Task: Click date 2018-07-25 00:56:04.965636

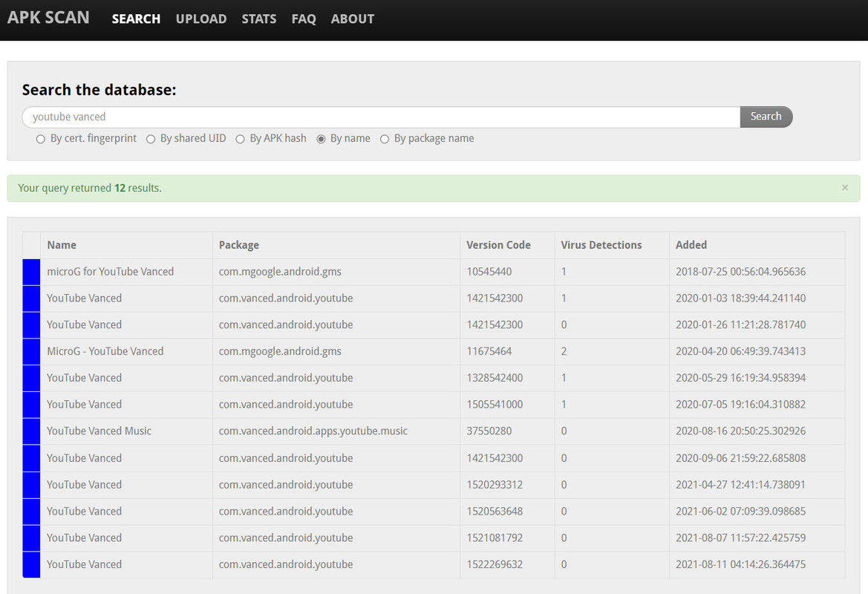Action: click(x=741, y=272)
